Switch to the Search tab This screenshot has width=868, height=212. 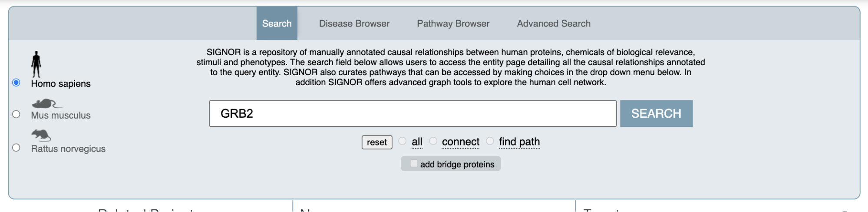[x=277, y=23]
